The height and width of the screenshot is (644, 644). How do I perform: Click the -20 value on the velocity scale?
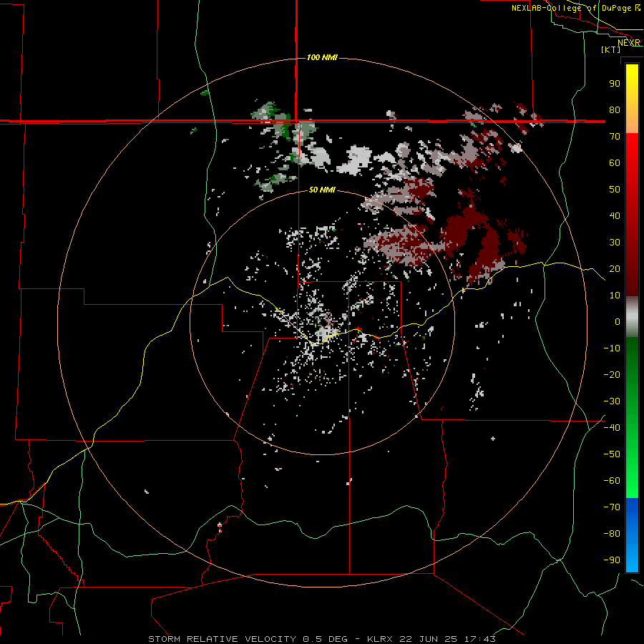click(612, 374)
